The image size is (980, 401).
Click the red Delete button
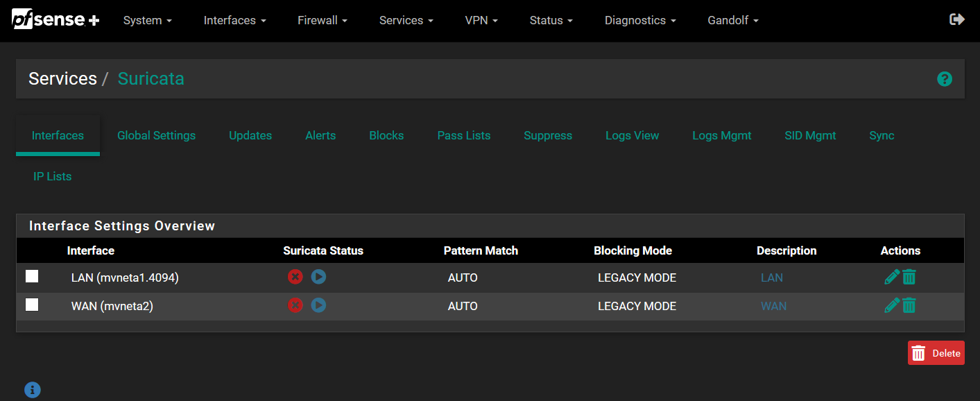point(936,353)
